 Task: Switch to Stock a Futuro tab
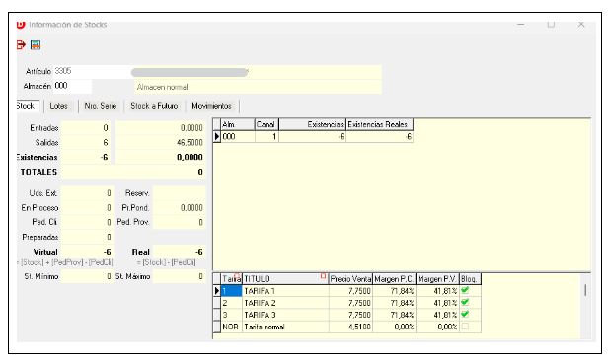click(x=154, y=106)
